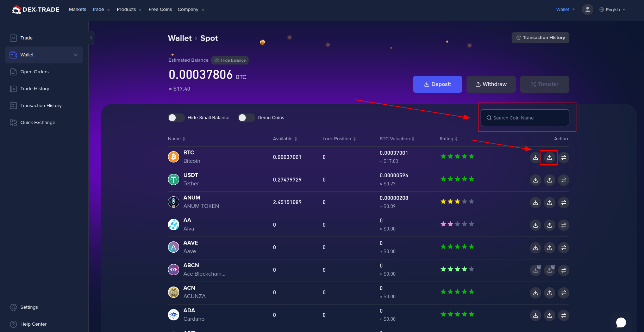
Task: Click the deposit icon in AAVE row
Action: tap(536, 248)
